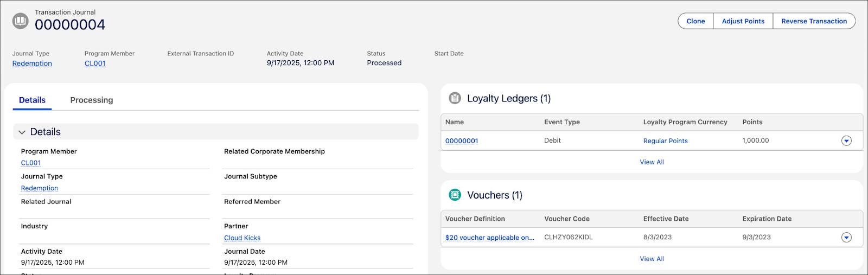The image size is (868, 275).
Task: Open loyalty ledger 00000001 link
Action: pos(462,141)
